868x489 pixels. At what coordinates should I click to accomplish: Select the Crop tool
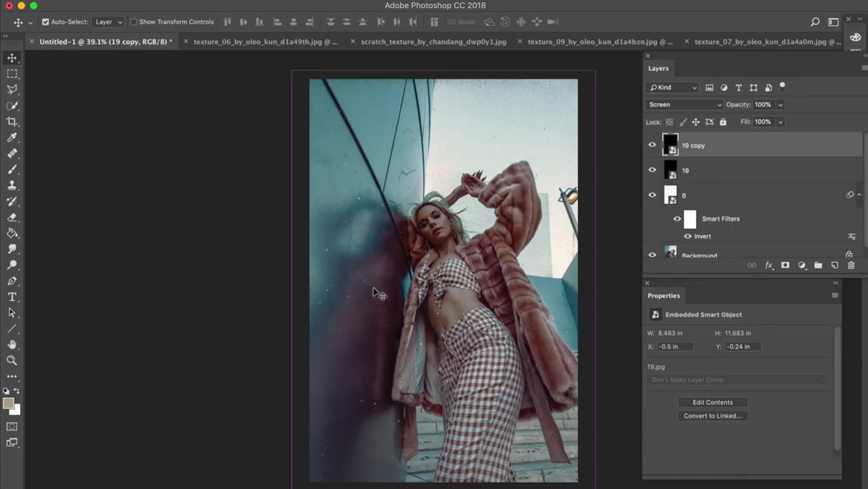coord(12,122)
